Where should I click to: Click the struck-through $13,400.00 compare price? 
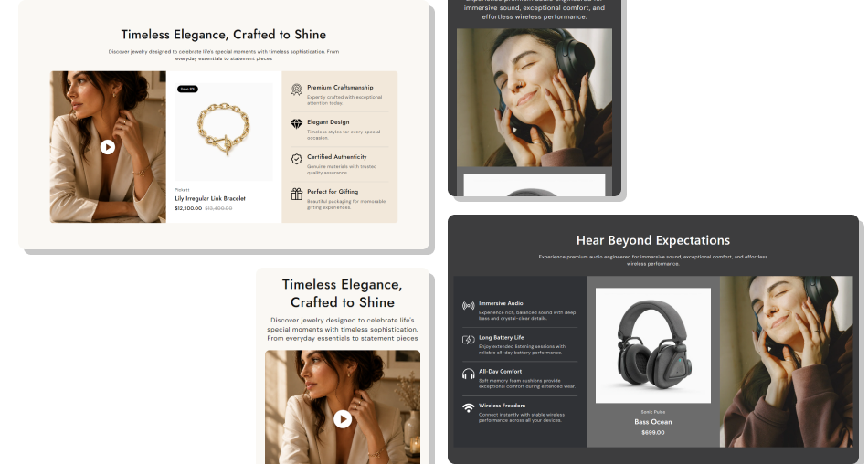pos(218,208)
